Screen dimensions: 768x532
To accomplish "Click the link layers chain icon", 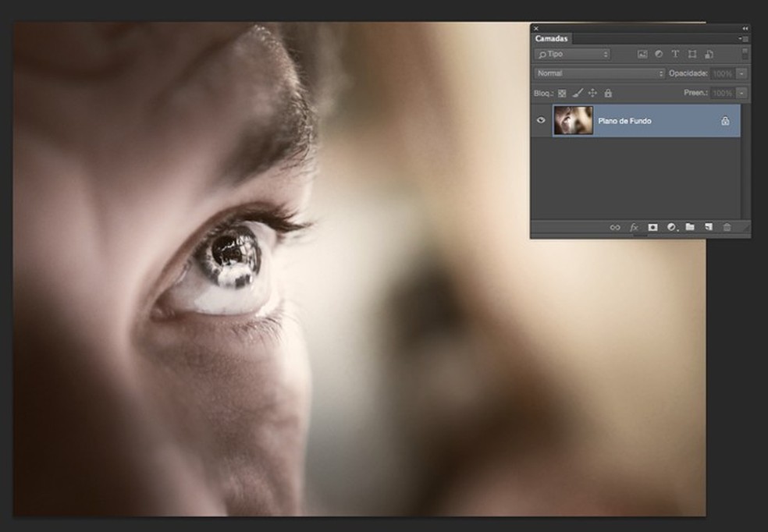I will click(615, 227).
